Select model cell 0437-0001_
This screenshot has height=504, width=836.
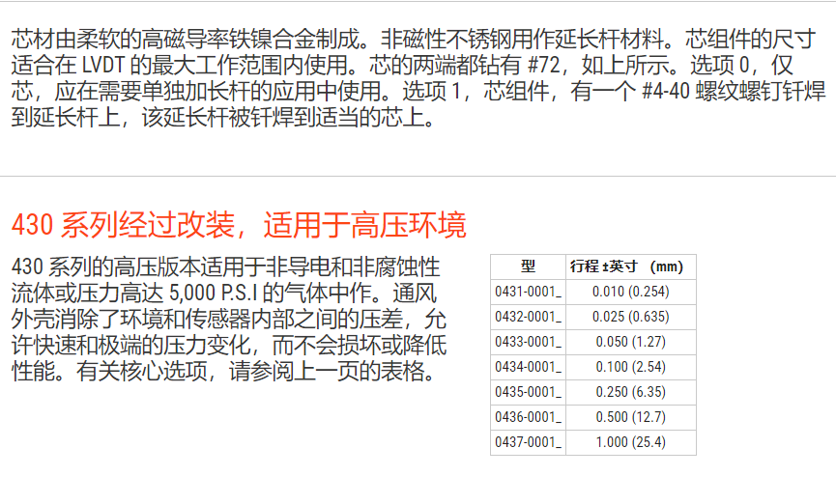[528, 442]
